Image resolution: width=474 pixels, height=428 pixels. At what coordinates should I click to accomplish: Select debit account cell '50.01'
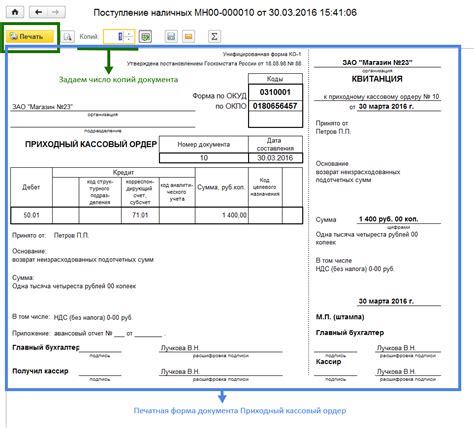click(x=31, y=215)
